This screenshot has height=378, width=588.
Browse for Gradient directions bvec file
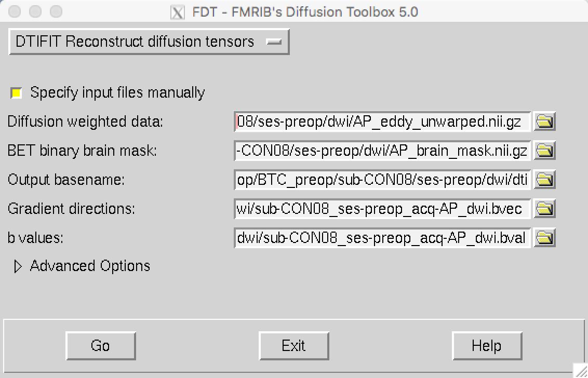click(544, 209)
